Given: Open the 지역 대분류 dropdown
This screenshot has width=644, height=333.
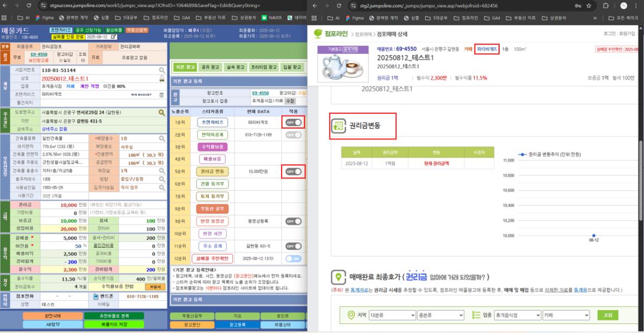Looking at the screenshot, I should 392,315.
